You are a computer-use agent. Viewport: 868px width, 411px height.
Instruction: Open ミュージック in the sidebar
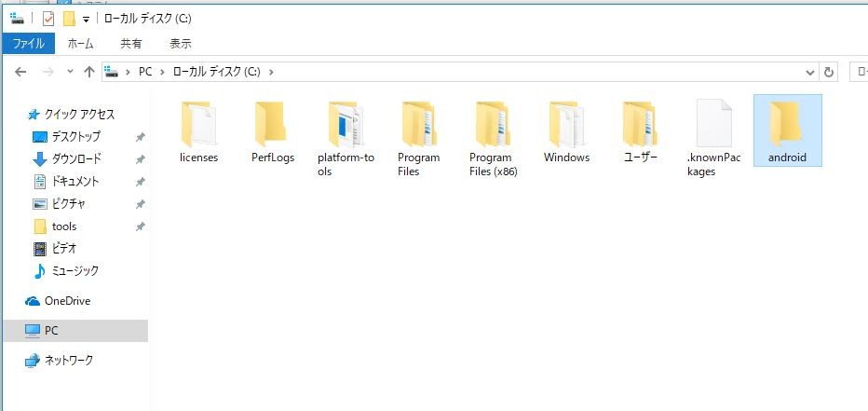65,271
